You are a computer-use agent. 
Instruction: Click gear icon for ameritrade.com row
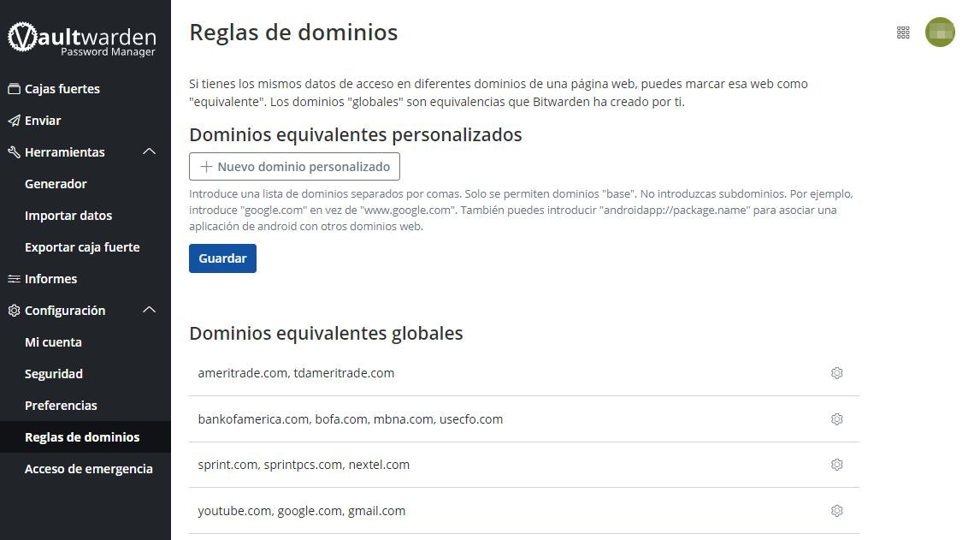(x=836, y=373)
